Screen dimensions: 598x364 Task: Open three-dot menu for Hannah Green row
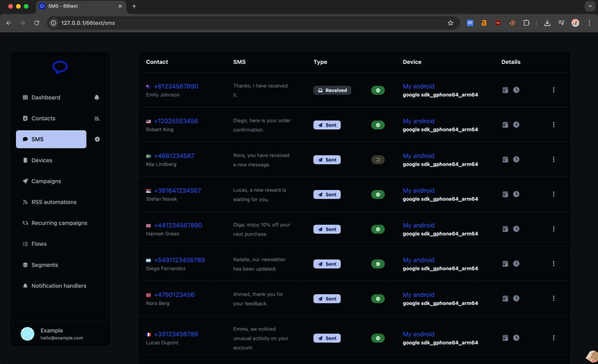(553, 229)
